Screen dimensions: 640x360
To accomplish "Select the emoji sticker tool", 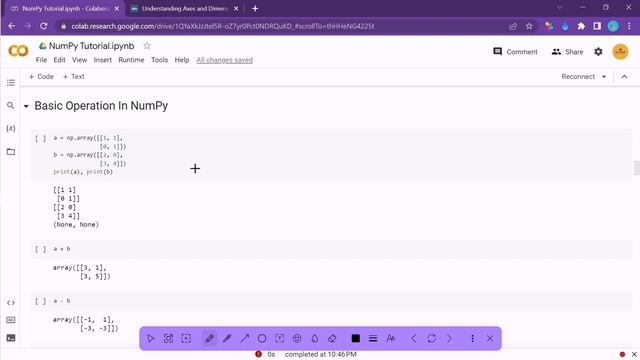I will click(x=297, y=338).
